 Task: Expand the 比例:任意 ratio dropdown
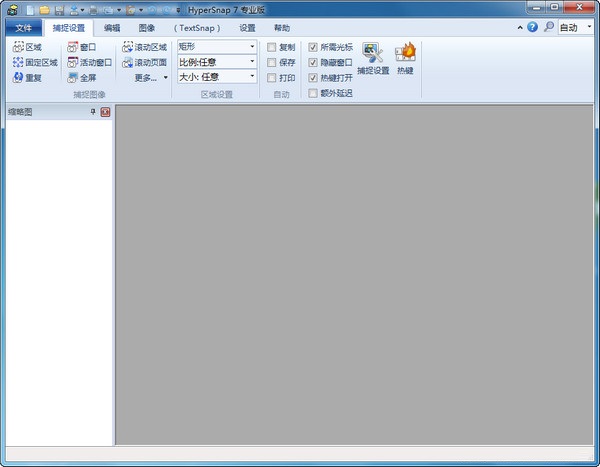point(217,62)
